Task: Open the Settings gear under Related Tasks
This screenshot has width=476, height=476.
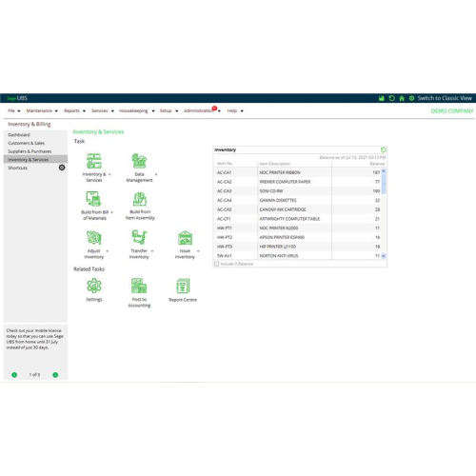Action: point(94,286)
